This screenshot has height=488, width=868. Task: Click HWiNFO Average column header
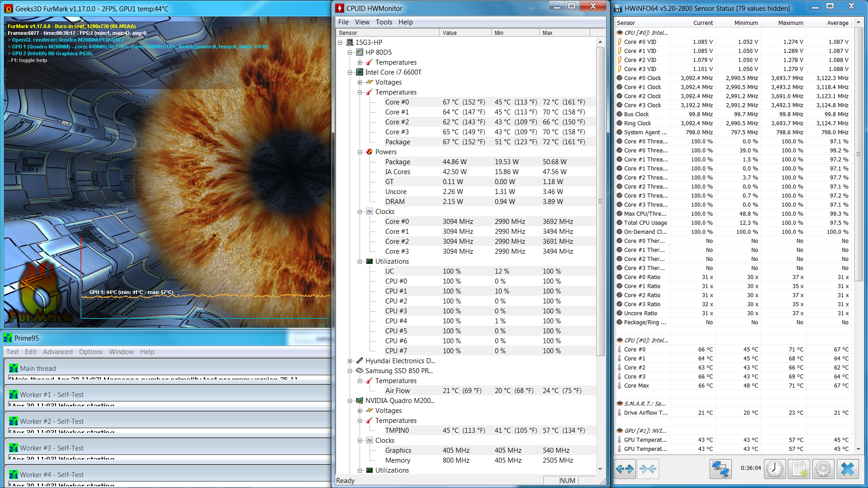pos(829,23)
